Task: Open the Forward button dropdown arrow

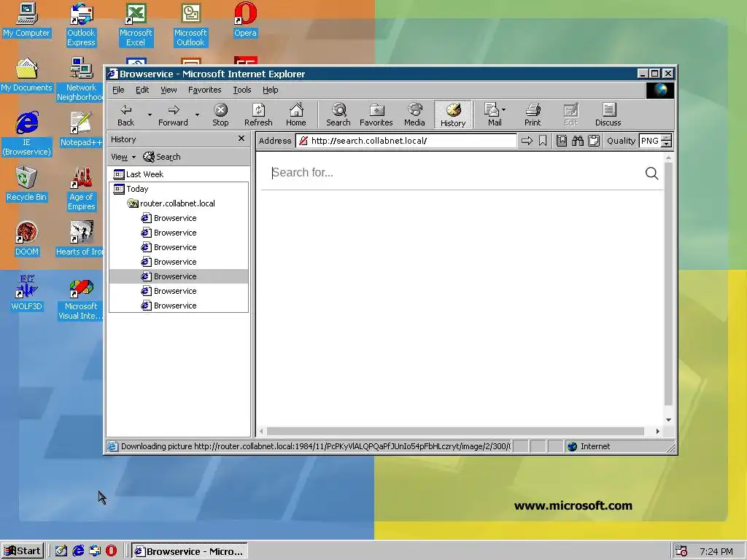Action: tap(197, 114)
